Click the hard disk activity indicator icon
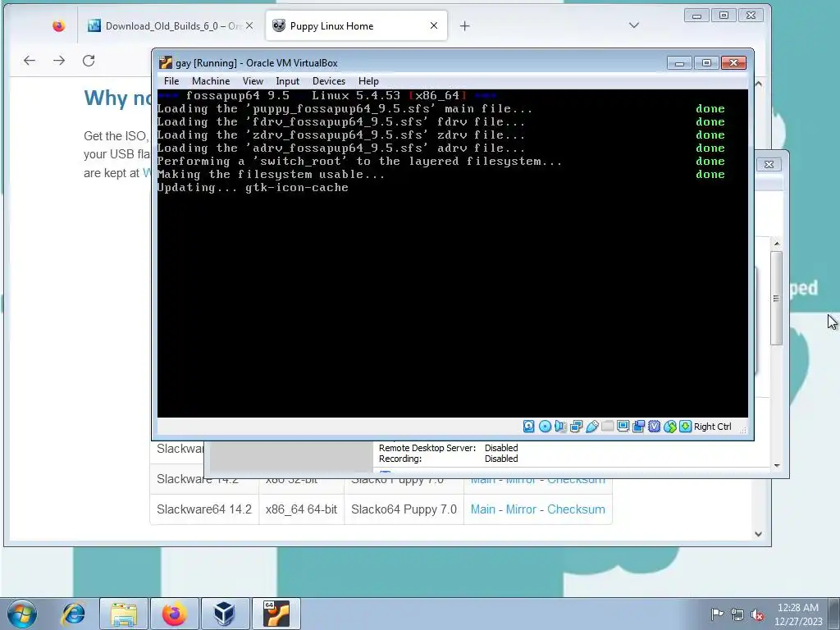This screenshot has height=630, width=840. click(529, 427)
